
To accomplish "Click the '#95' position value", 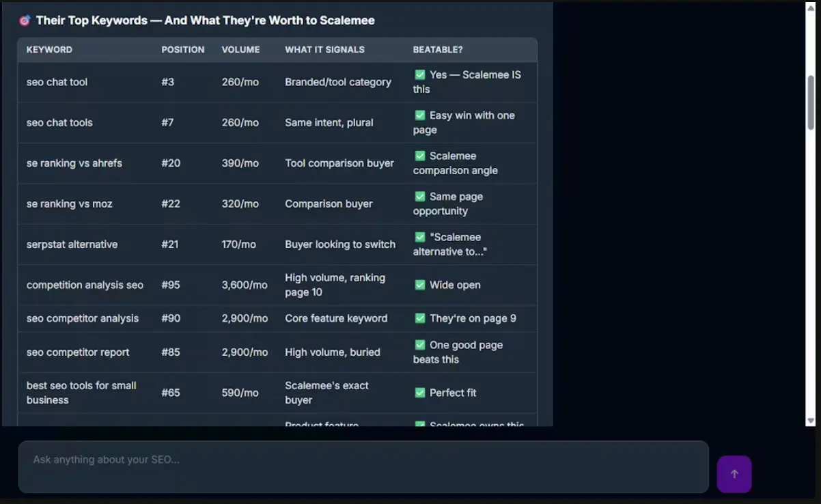I will click(171, 285).
